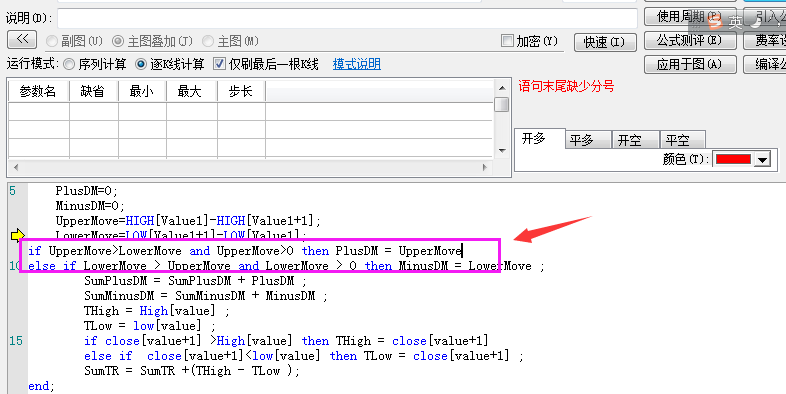
Task: Choose 序列计算 run mode
Action: point(70,64)
